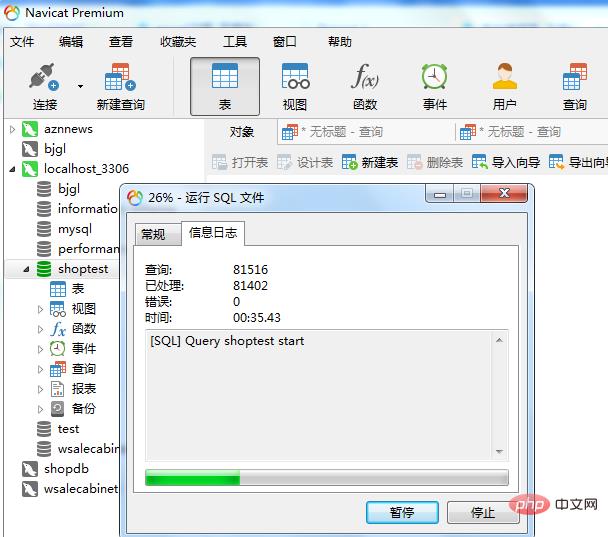Open the 工具 menu
This screenshot has height=537, width=608.
point(235,41)
